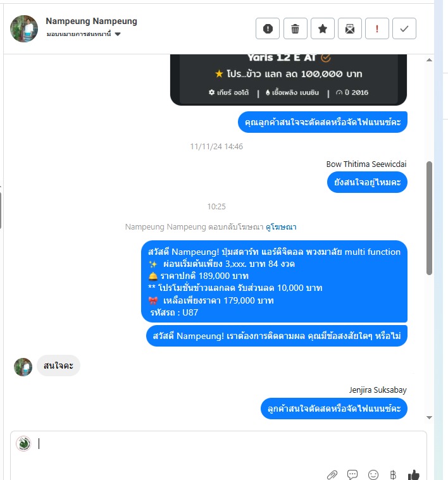Star this conversation with the star icon
This screenshot has height=480, width=448.
point(323,29)
